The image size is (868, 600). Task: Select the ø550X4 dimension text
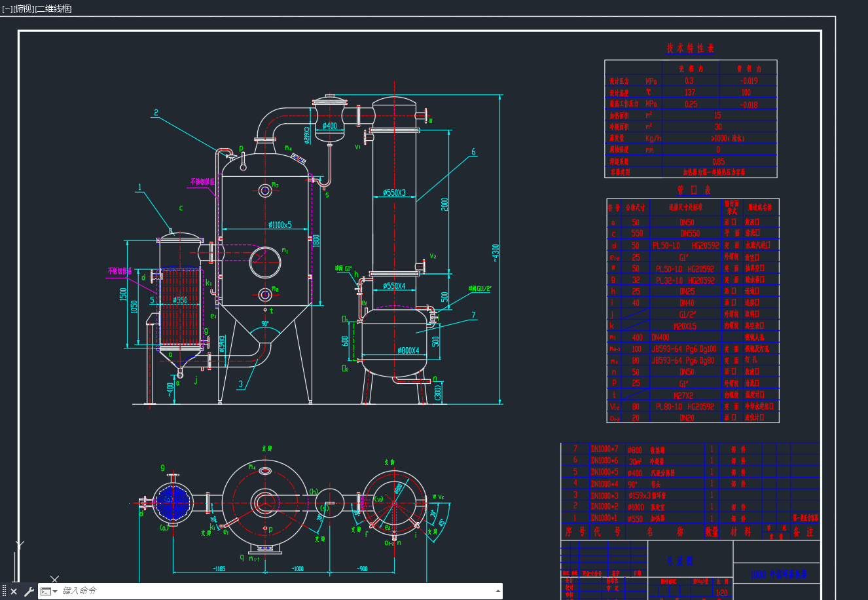394,286
